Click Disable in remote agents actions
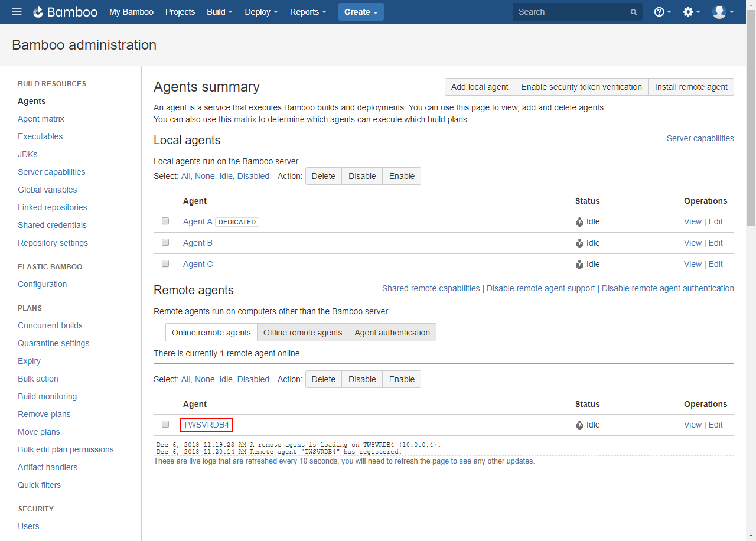The height and width of the screenshot is (541, 756). pyautogui.click(x=362, y=379)
